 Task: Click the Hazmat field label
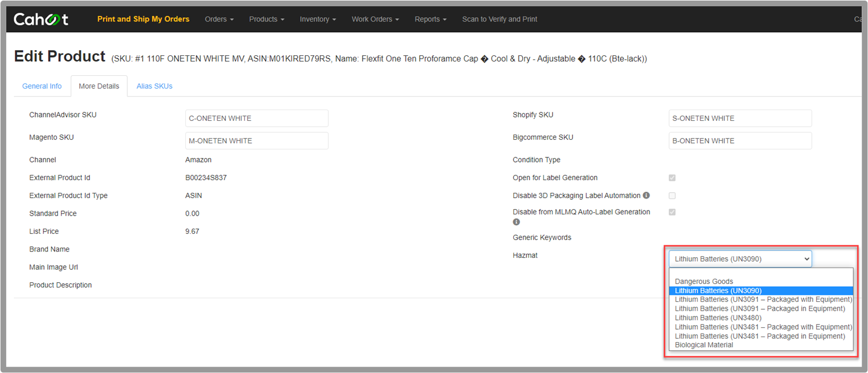[x=525, y=256]
